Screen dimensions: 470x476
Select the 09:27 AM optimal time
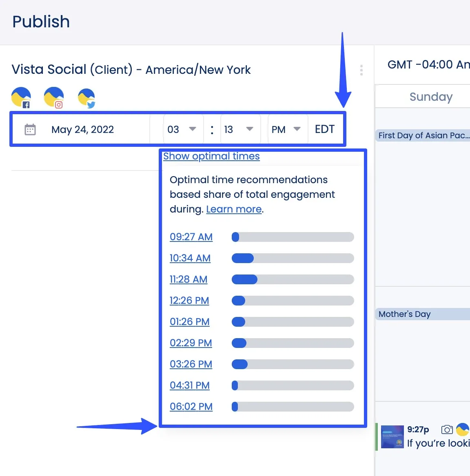(191, 237)
